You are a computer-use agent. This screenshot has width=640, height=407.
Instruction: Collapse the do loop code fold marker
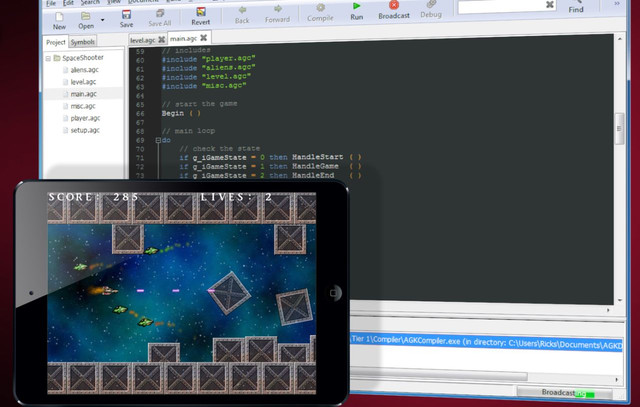click(x=158, y=140)
